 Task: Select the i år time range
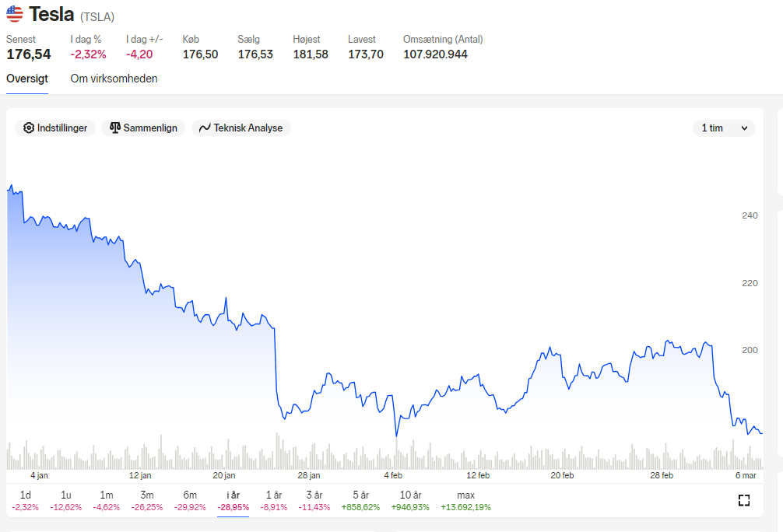[x=233, y=501]
